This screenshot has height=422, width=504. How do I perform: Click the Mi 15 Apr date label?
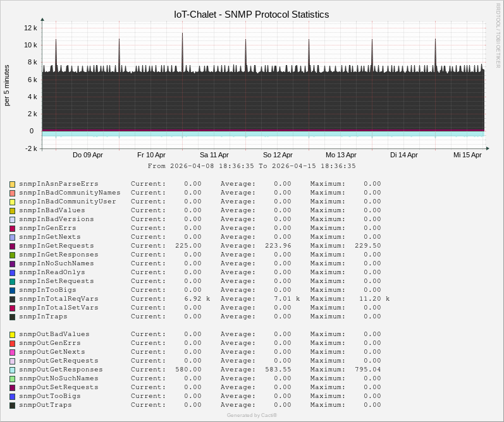(467, 155)
